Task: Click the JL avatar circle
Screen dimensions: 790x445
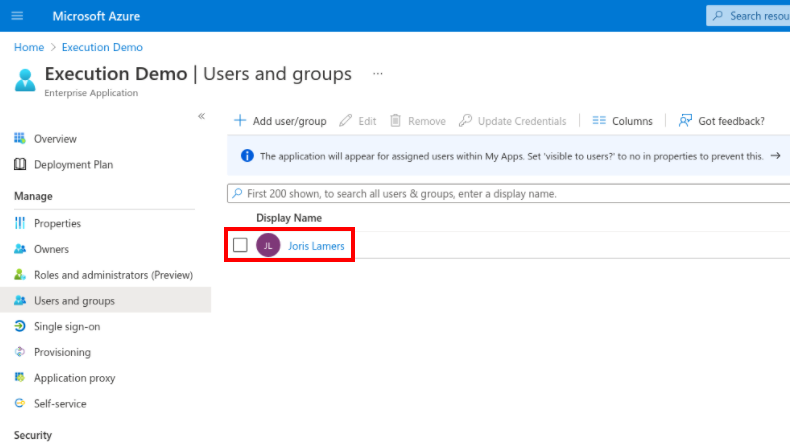Action: click(268, 245)
